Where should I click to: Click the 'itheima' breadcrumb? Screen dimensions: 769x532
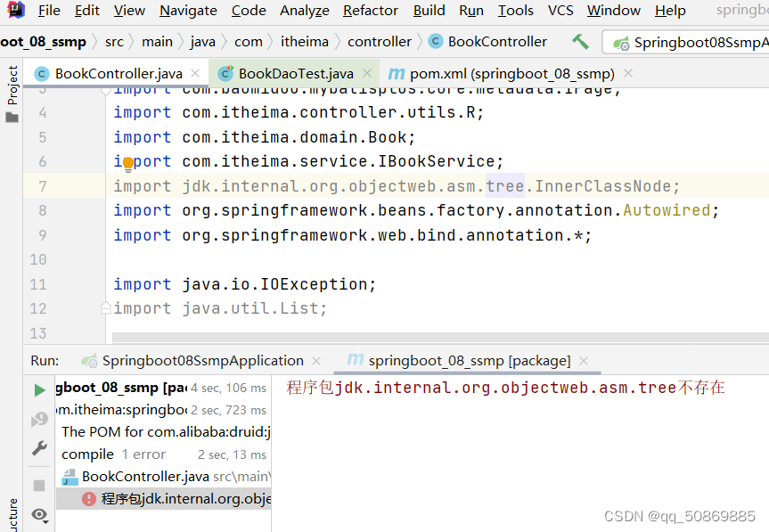click(305, 42)
